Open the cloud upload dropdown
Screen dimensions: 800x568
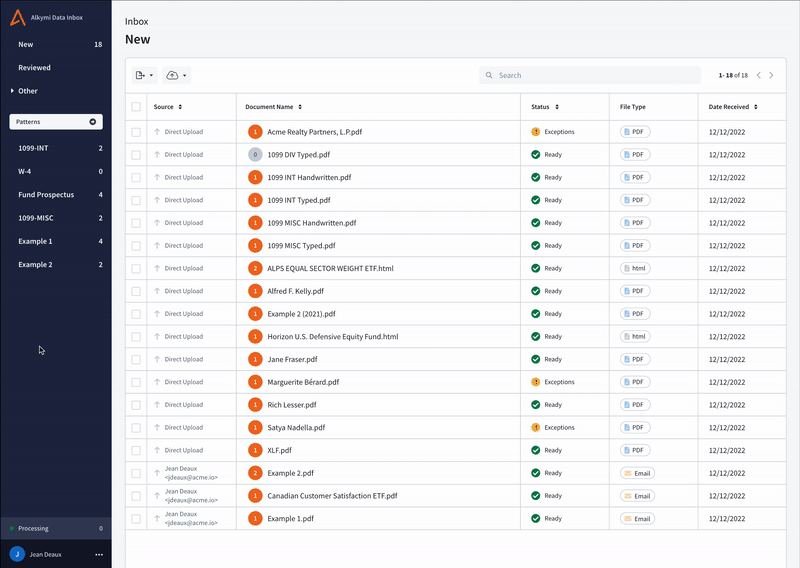[176, 75]
